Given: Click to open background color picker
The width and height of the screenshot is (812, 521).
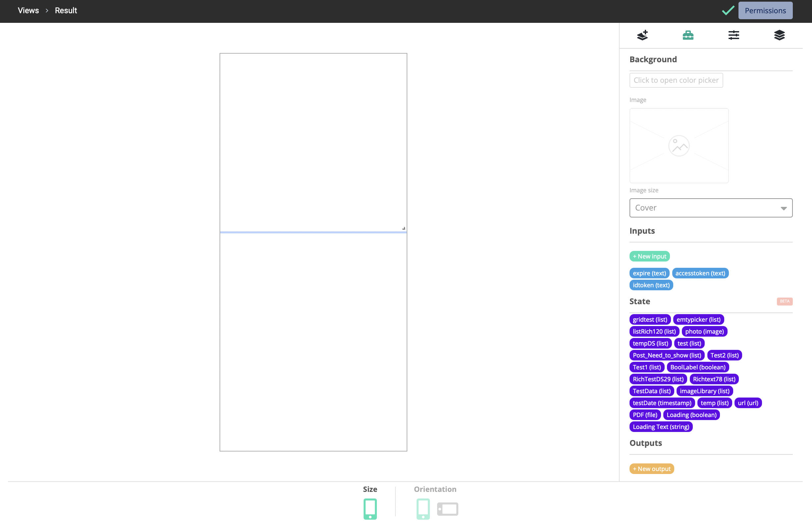Looking at the screenshot, I should pos(677,80).
